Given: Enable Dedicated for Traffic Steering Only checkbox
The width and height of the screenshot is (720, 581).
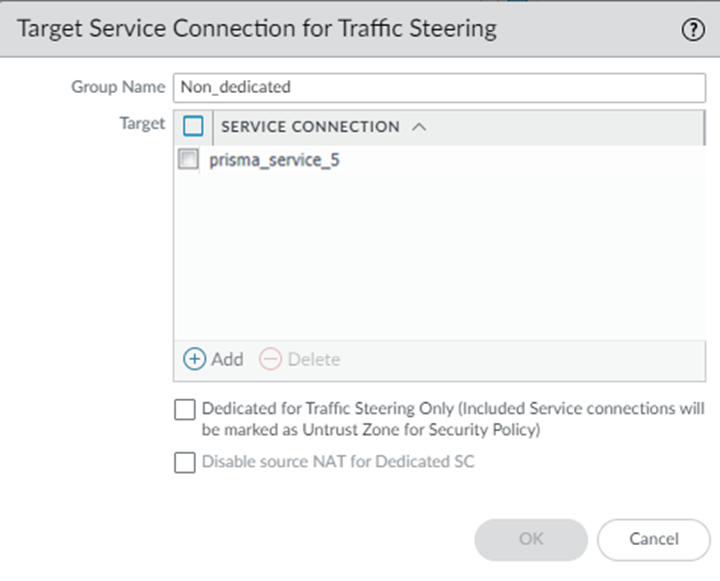Looking at the screenshot, I should tap(185, 410).
